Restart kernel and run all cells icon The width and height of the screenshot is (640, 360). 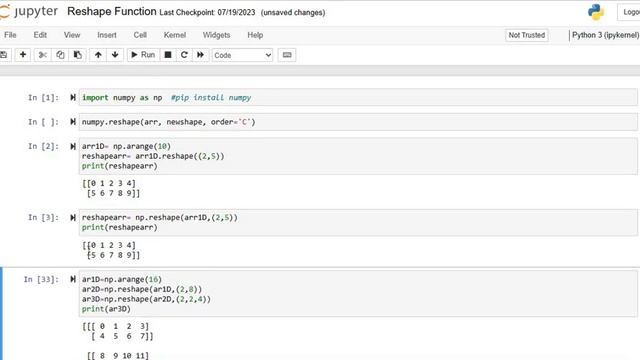coord(200,55)
